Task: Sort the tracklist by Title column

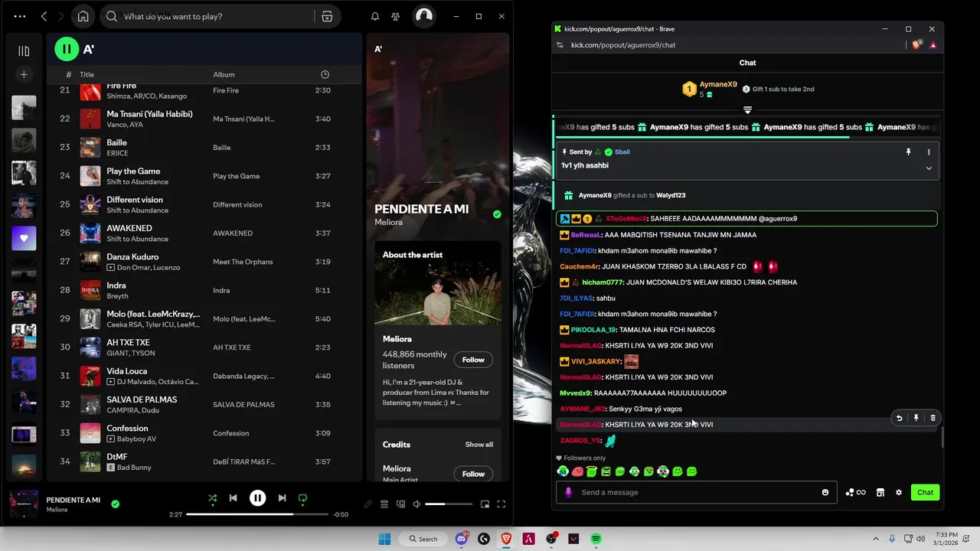Action: pos(87,74)
